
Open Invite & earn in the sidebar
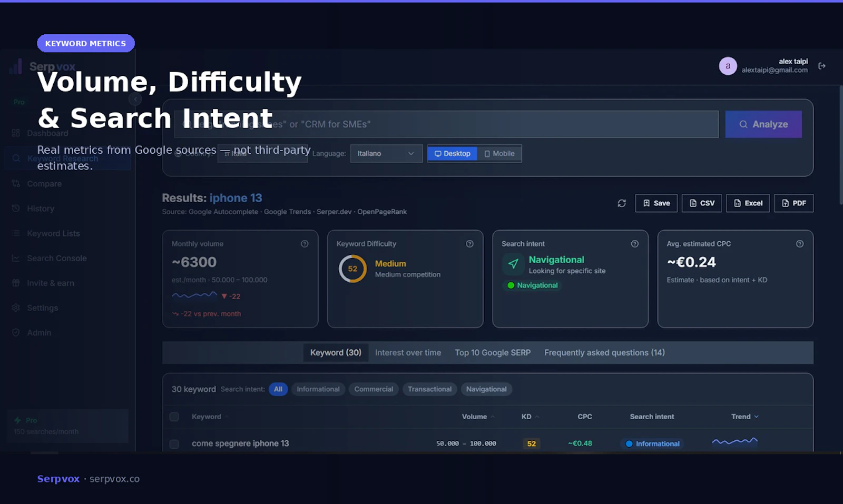(51, 283)
